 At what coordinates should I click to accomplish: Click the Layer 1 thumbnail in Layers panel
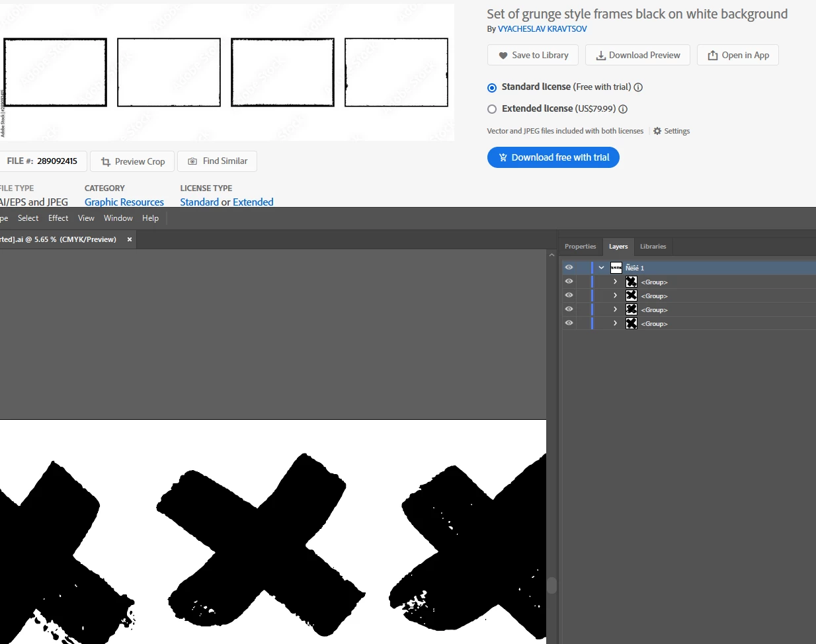(x=616, y=268)
